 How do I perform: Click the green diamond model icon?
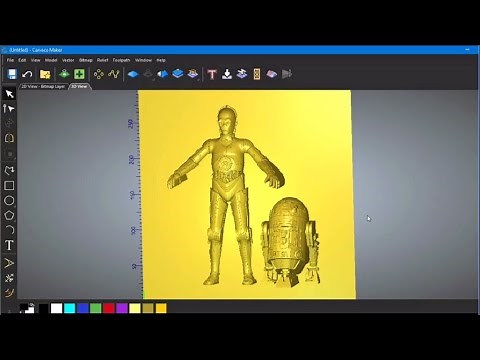click(64, 74)
